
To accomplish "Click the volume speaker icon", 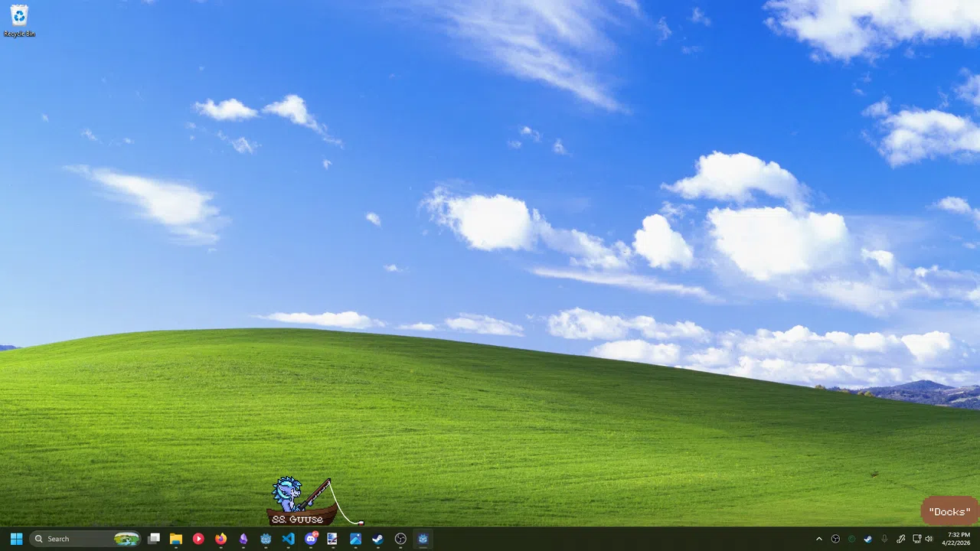I will (929, 539).
